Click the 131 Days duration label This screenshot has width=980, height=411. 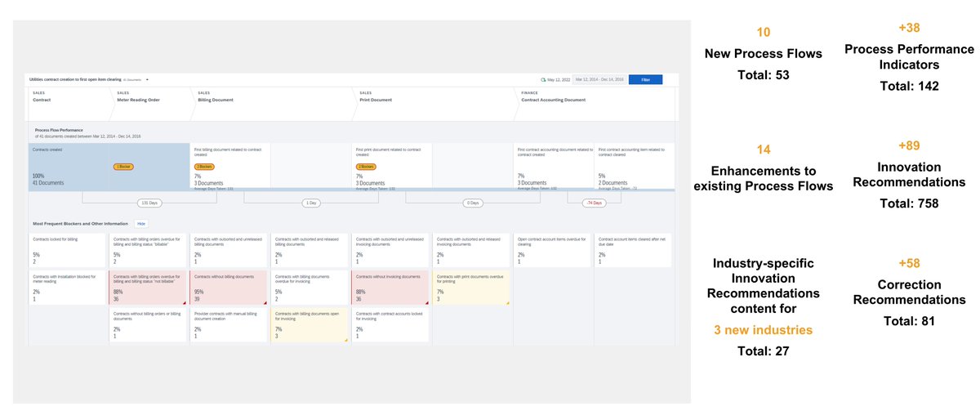click(149, 202)
